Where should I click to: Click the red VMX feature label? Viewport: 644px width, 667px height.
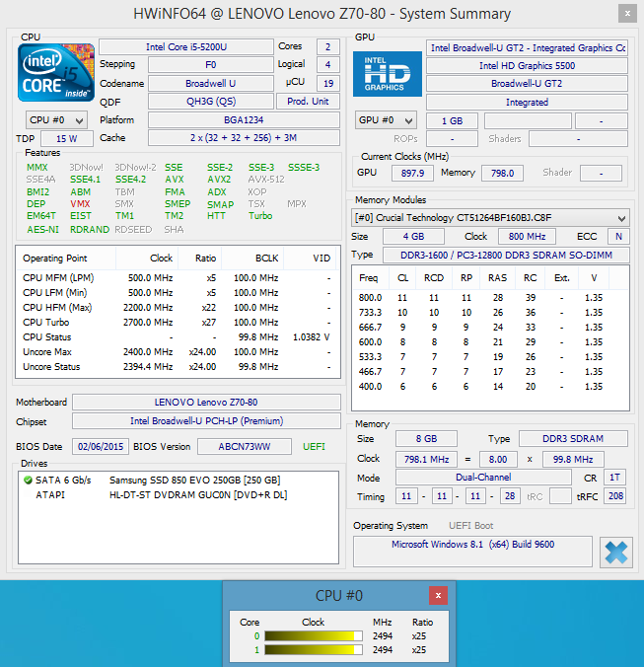80,204
